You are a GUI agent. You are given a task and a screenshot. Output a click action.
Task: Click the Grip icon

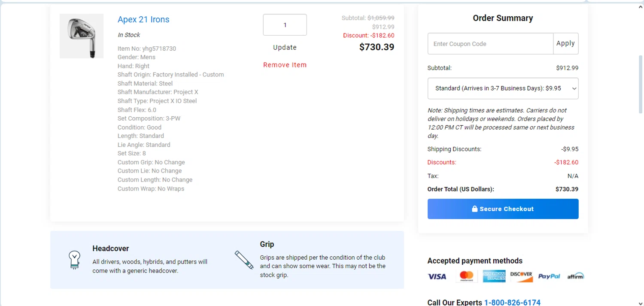(244, 260)
